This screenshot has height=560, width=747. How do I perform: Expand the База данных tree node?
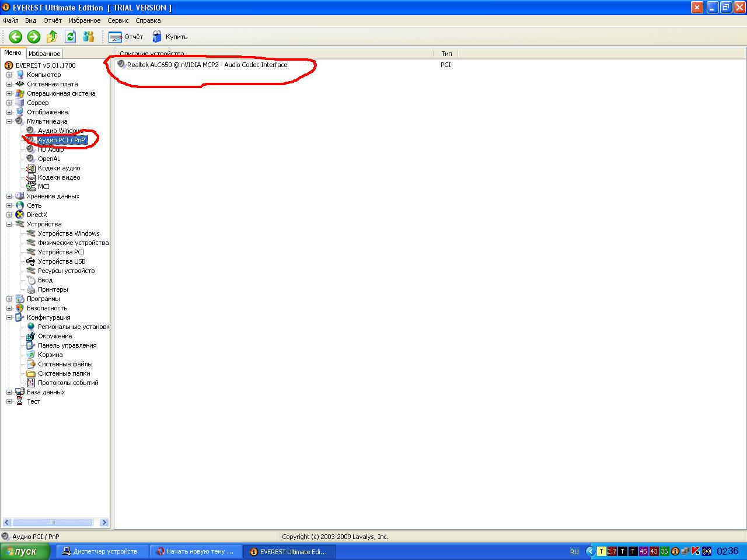pos(9,392)
